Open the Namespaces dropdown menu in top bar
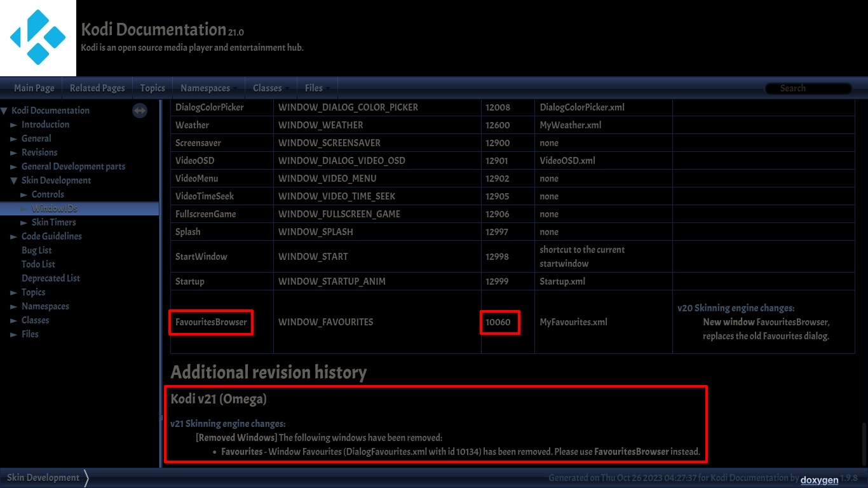Image resolution: width=868 pixels, height=488 pixels. point(208,88)
